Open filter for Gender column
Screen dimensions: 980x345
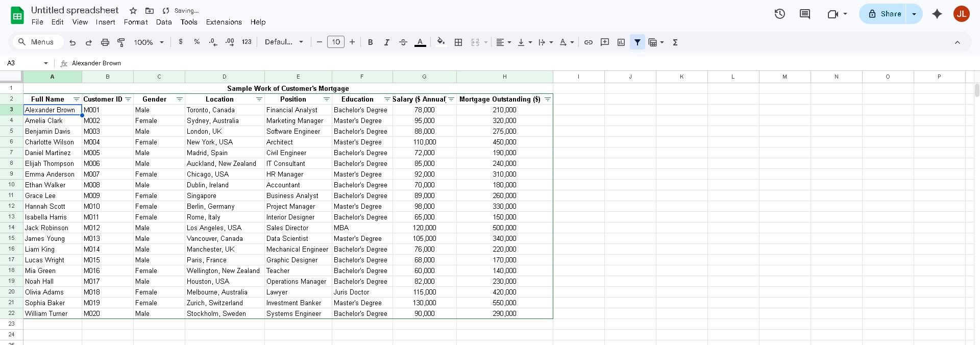click(180, 99)
